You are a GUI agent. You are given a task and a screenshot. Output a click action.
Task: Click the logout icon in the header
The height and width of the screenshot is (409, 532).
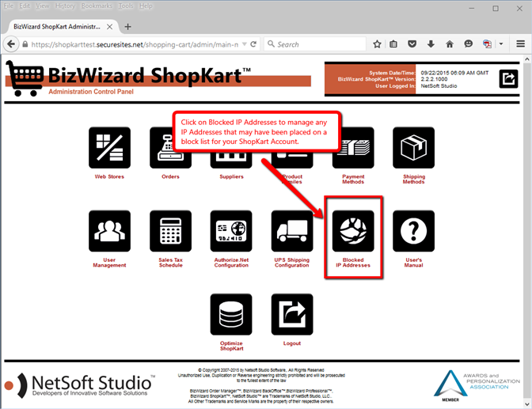coord(508,78)
